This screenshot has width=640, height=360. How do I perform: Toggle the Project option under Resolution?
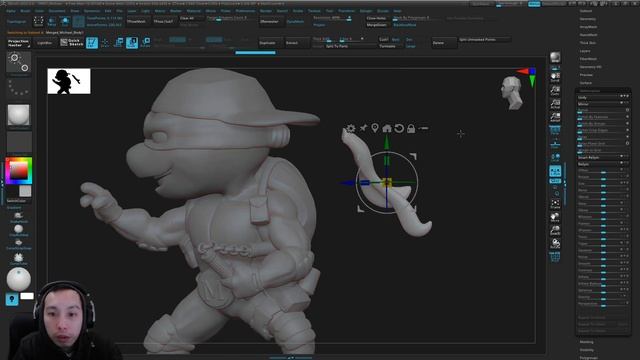pos(319,25)
